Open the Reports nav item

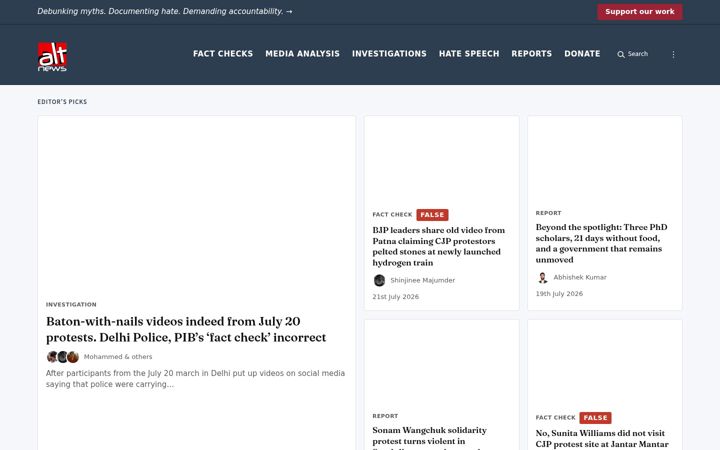532,54
